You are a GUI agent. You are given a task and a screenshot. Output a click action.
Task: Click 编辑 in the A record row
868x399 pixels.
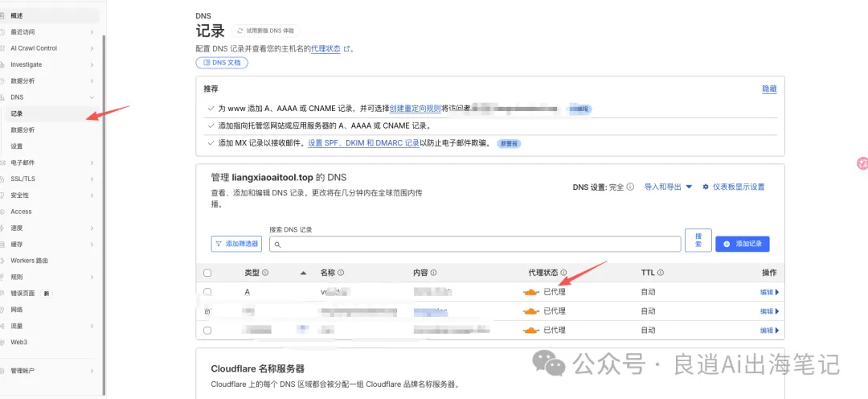click(769, 292)
